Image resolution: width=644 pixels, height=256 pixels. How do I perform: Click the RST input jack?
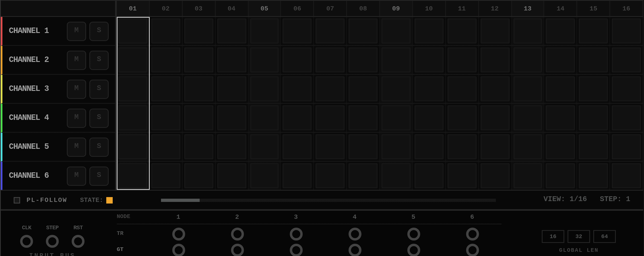pos(78,241)
